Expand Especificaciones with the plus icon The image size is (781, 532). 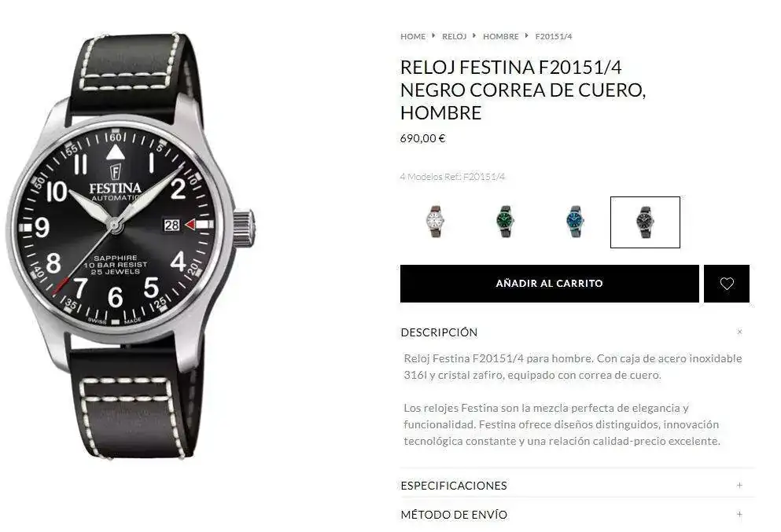[739, 485]
